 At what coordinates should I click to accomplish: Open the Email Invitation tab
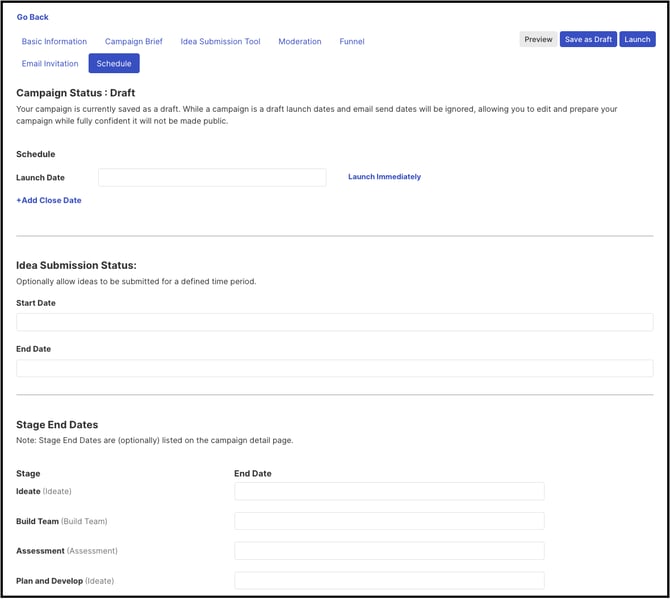(x=51, y=63)
